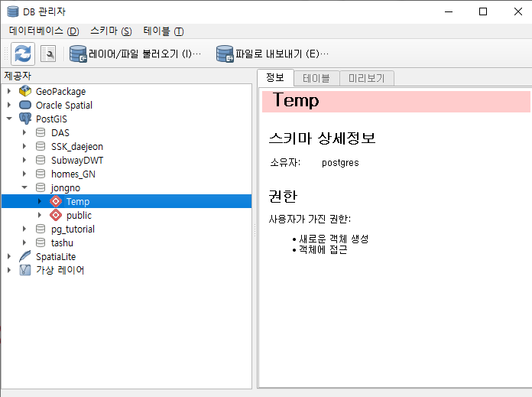The width and height of the screenshot is (532, 397).
Task: Click the jongno database icon
Action: (41, 187)
